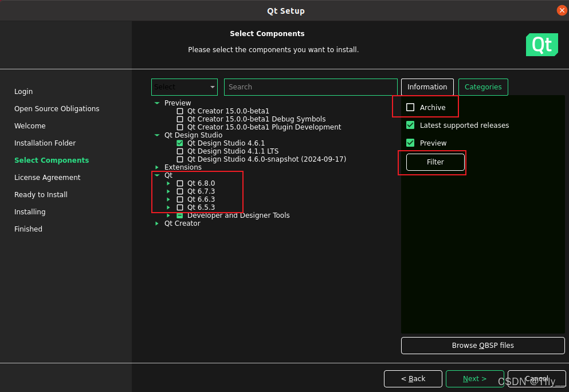Switch to the Categories tab

coord(483,87)
